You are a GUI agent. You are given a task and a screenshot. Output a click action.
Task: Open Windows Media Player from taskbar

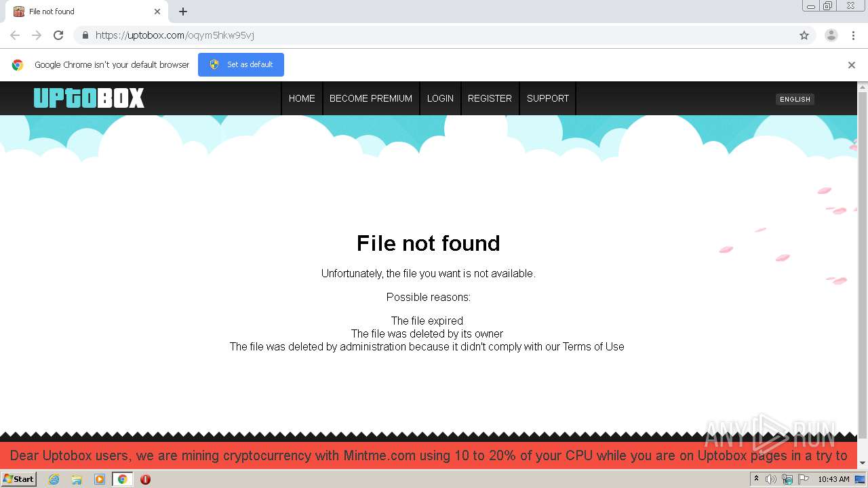click(100, 479)
